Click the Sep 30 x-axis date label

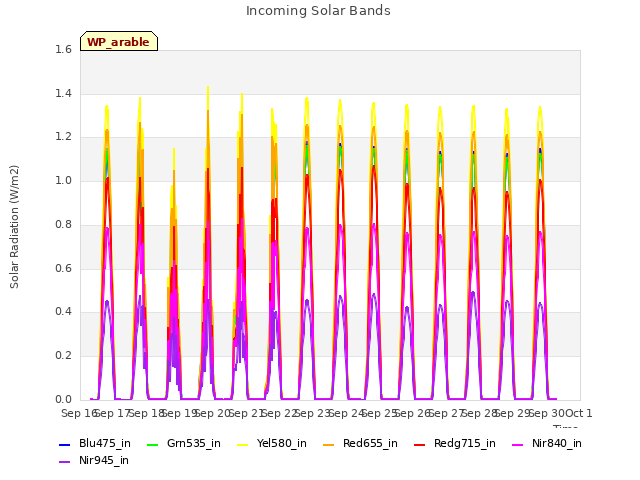pyautogui.click(x=547, y=413)
